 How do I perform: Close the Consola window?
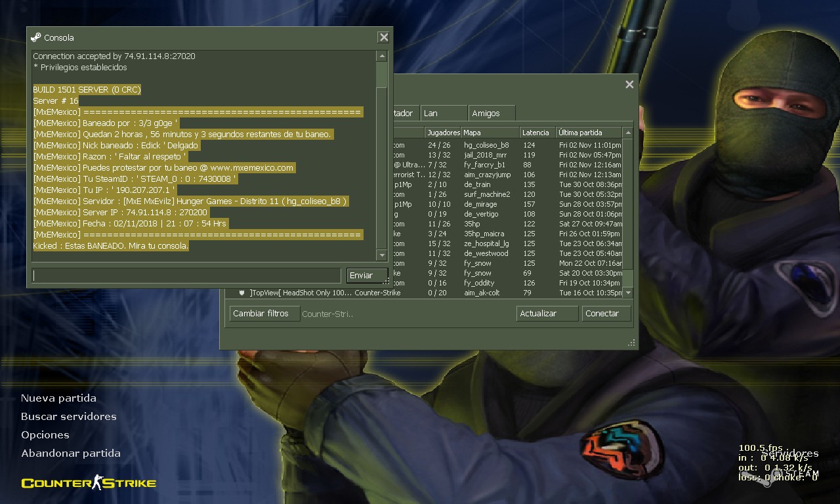[383, 37]
